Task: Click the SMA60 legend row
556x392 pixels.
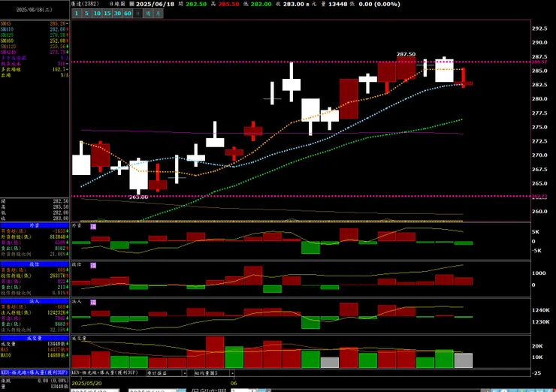Action: point(35,41)
